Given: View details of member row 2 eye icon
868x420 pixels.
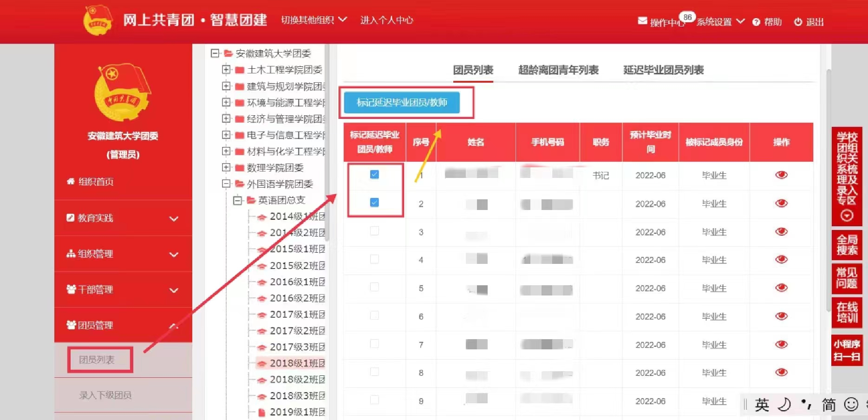Looking at the screenshot, I should point(782,203).
